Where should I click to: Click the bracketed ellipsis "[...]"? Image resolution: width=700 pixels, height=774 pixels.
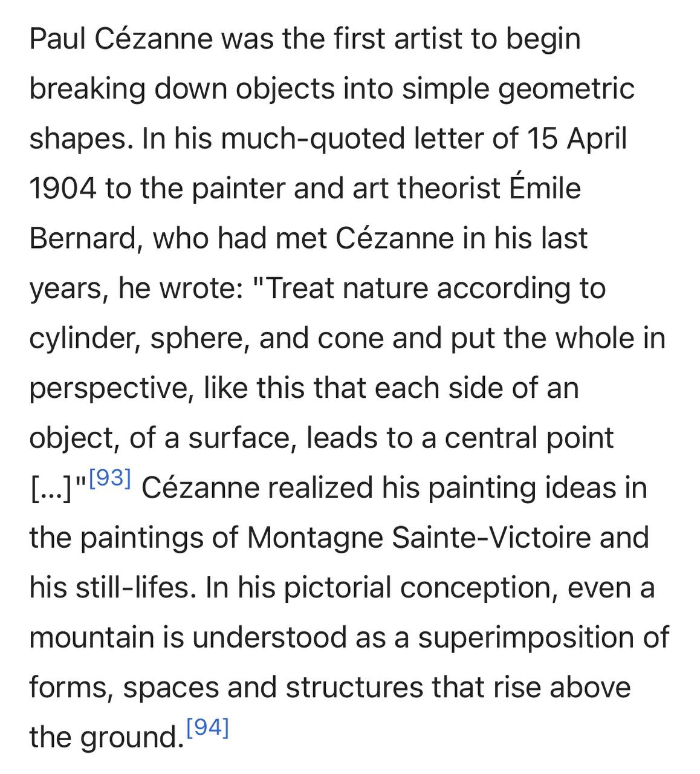[51, 489]
